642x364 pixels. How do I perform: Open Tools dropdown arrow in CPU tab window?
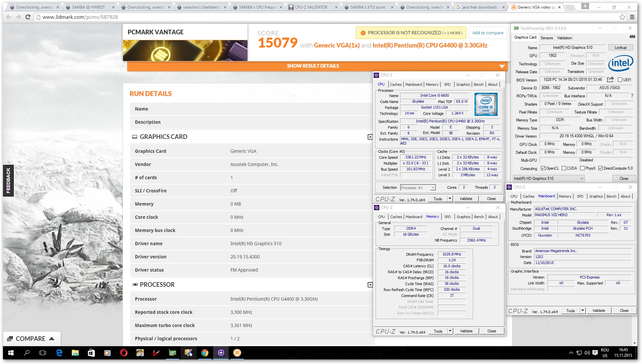click(x=450, y=199)
